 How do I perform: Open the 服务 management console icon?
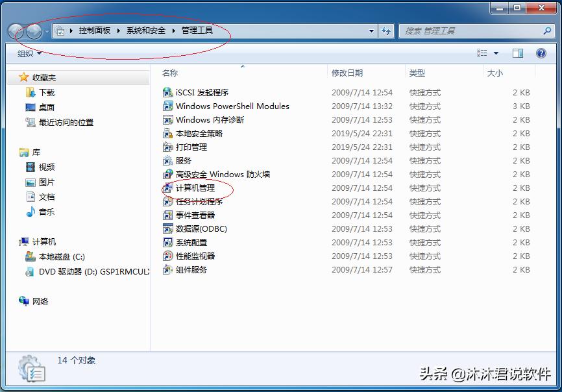(182, 161)
